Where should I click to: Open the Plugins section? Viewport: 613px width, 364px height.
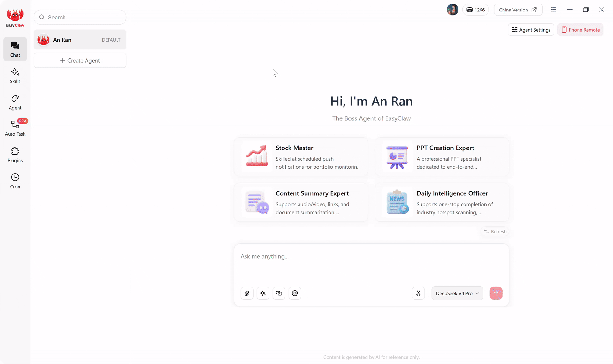pos(15,155)
